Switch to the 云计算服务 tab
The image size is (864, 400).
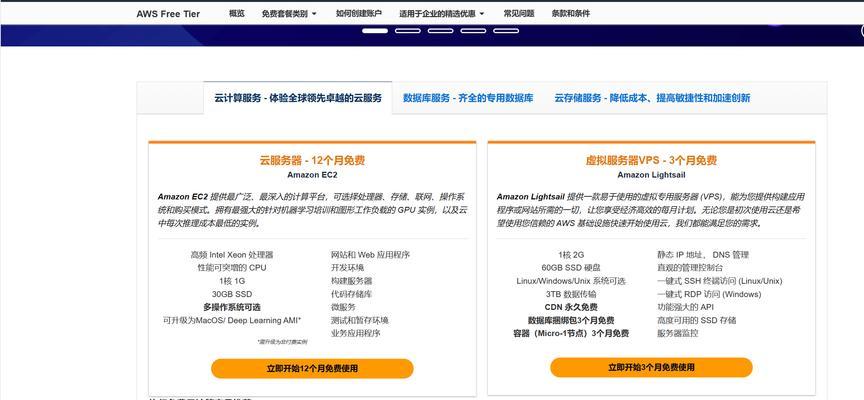pyautogui.click(x=298, y=98)
